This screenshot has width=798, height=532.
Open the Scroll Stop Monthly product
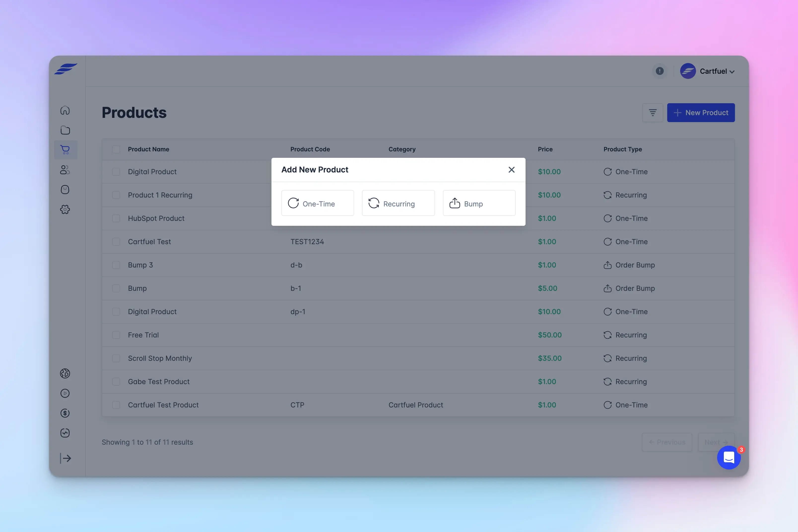click(160, 358)
